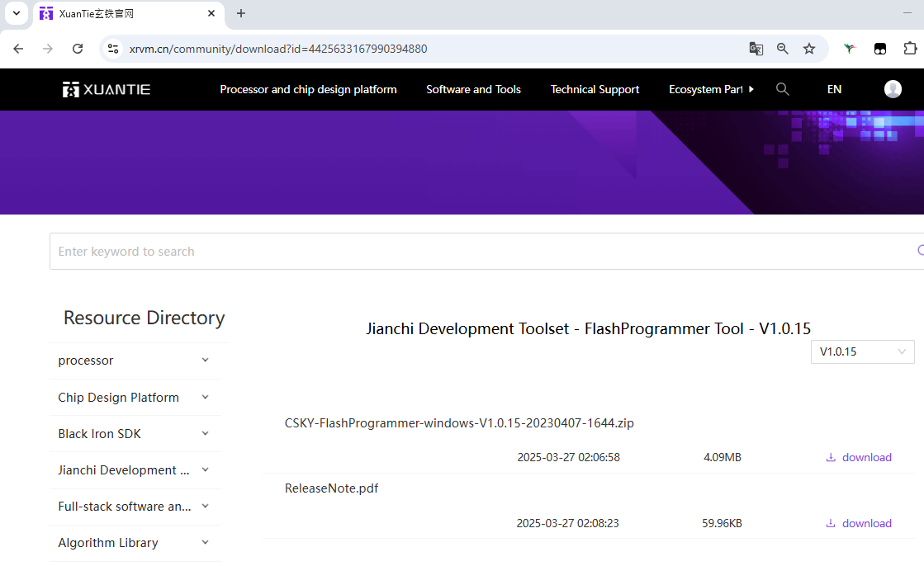Bookmark this page with star icon
This screenshot has width=924, height=566.
(x=809, y=49)
